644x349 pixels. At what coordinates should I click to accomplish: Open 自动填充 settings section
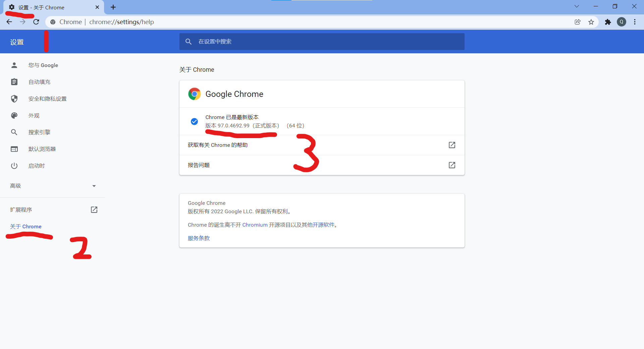coord(39,82)
